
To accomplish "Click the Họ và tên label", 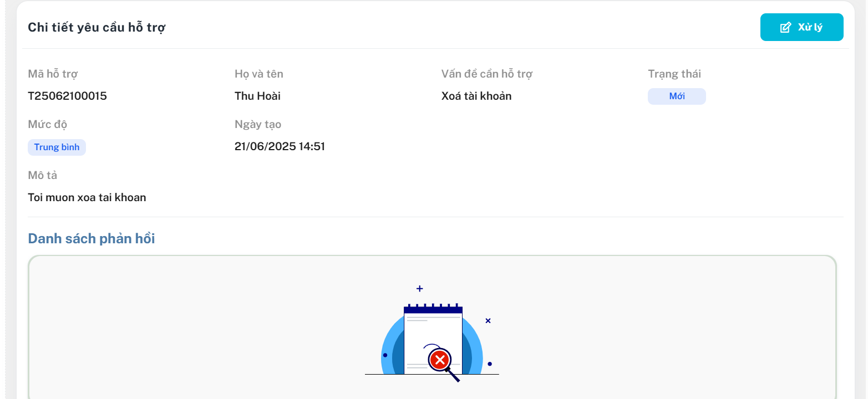I will coord(258,74).
